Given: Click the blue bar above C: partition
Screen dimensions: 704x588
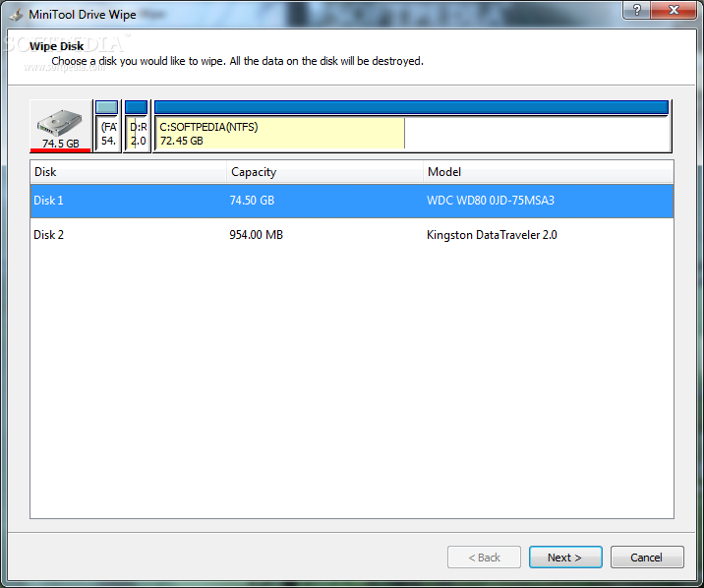Looking at the screenshot, I should (411, 108).
